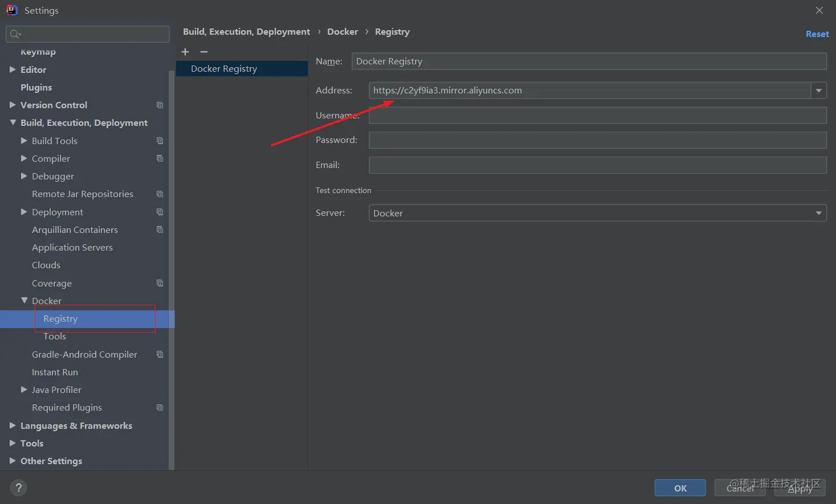Open the Server dropdown showing Docker
This screenshot has height=504, width=836.
598,213
